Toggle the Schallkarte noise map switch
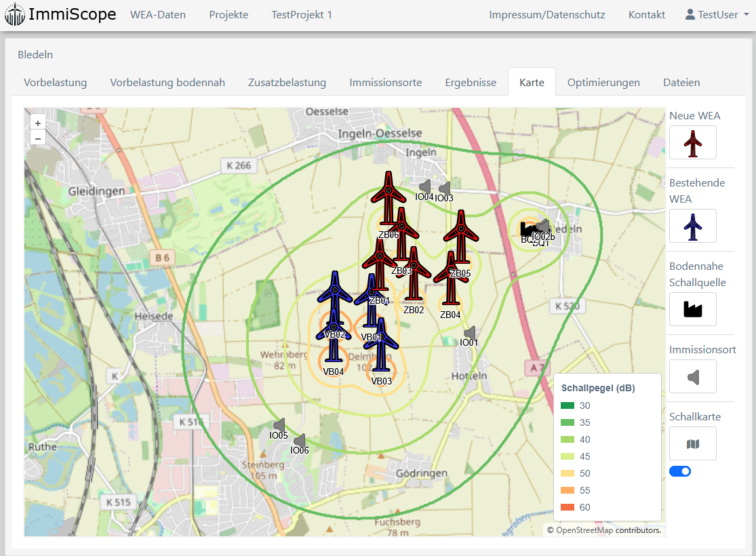 680,471
